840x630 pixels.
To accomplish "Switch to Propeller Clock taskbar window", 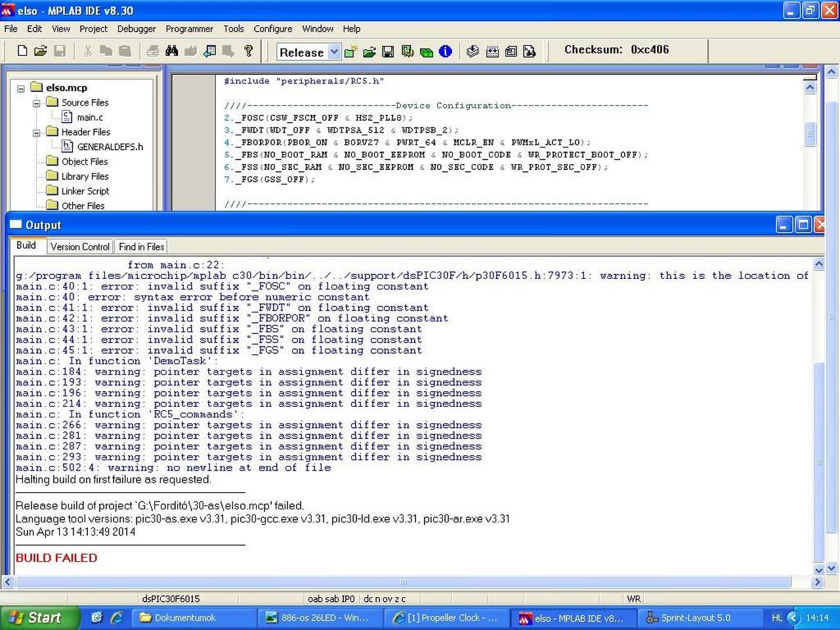I will 448,618.
